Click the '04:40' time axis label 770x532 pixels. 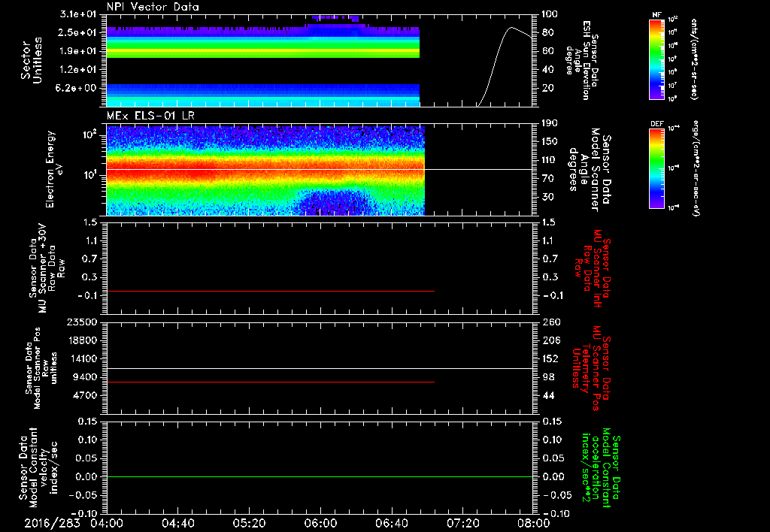177,523
